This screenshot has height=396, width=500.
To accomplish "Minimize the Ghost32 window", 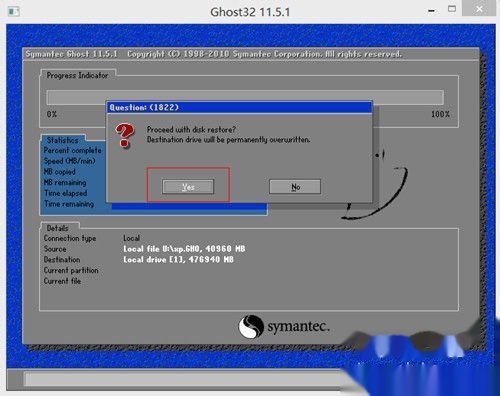I will coord(431,11).
